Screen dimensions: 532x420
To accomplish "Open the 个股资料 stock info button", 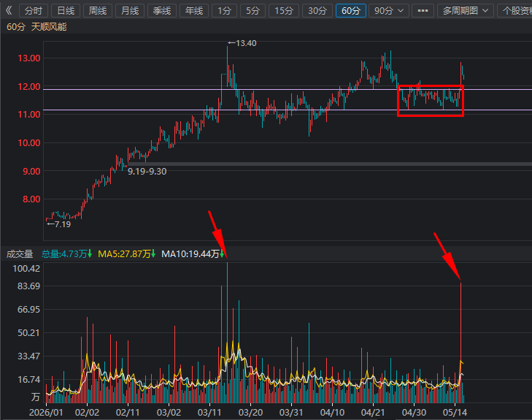I will [x=515, y=11].
